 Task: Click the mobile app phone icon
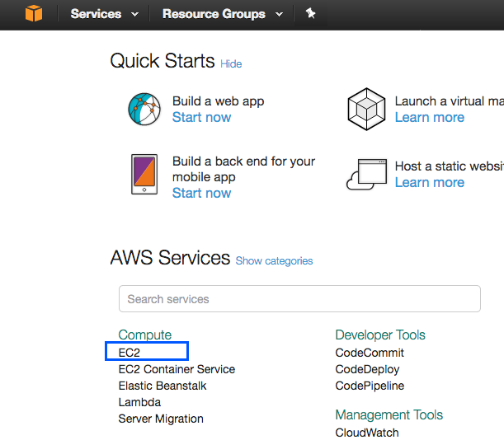click(x=144, y=174)
